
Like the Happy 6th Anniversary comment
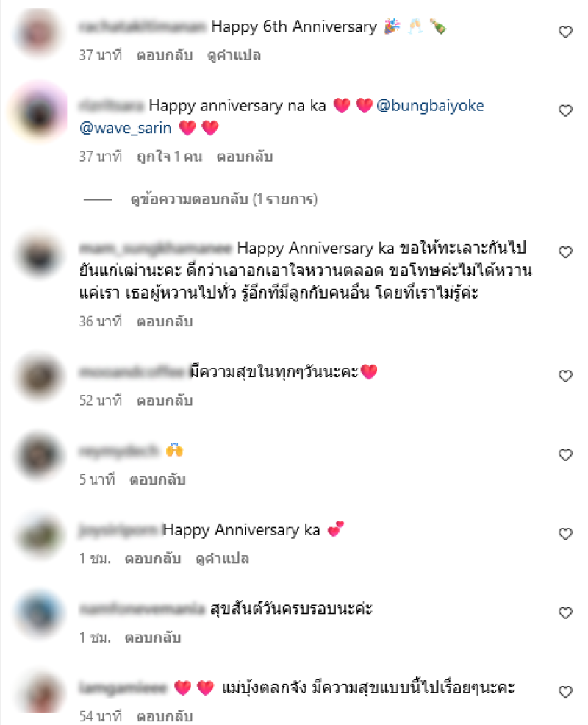(565, 32)
